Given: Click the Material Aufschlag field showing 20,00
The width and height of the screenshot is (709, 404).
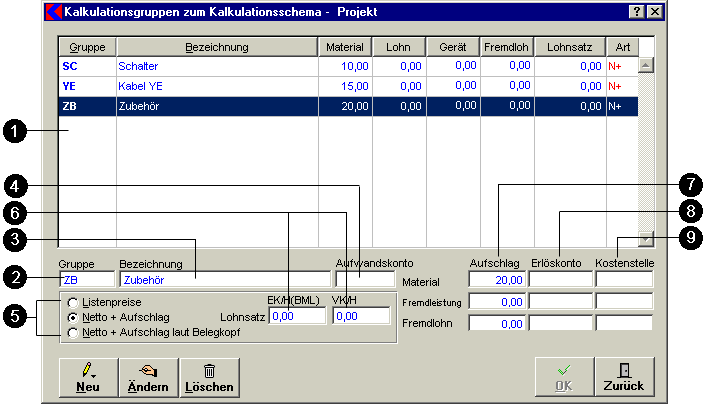Looking at the screenshot, I should [x=496, y=281].
